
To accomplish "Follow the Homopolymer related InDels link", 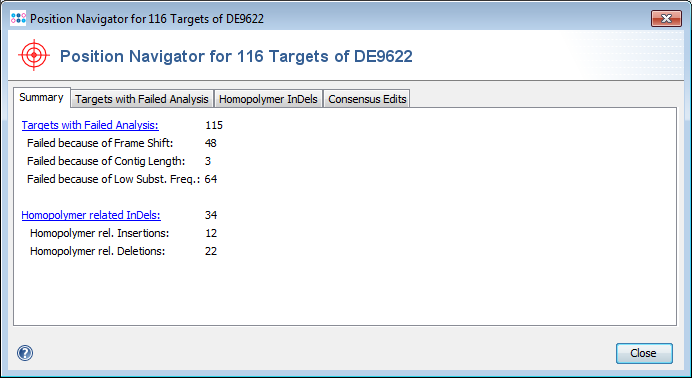I will [91, 215].
